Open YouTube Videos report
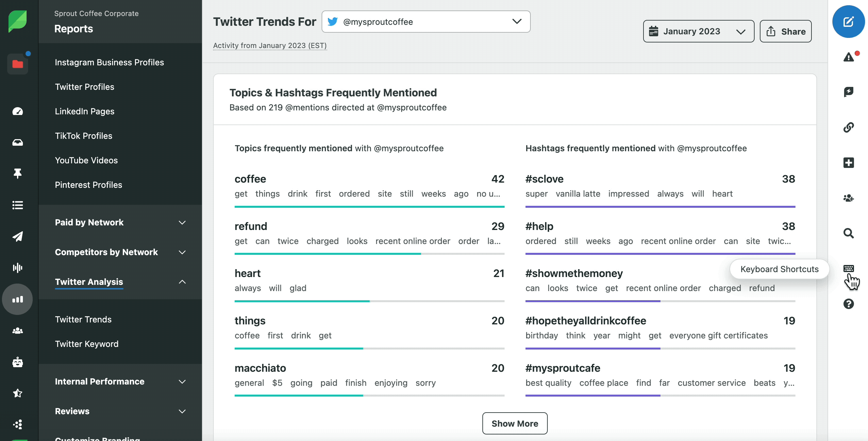The width and height of the screenshot is (868, 441). [x=86, y=160]
